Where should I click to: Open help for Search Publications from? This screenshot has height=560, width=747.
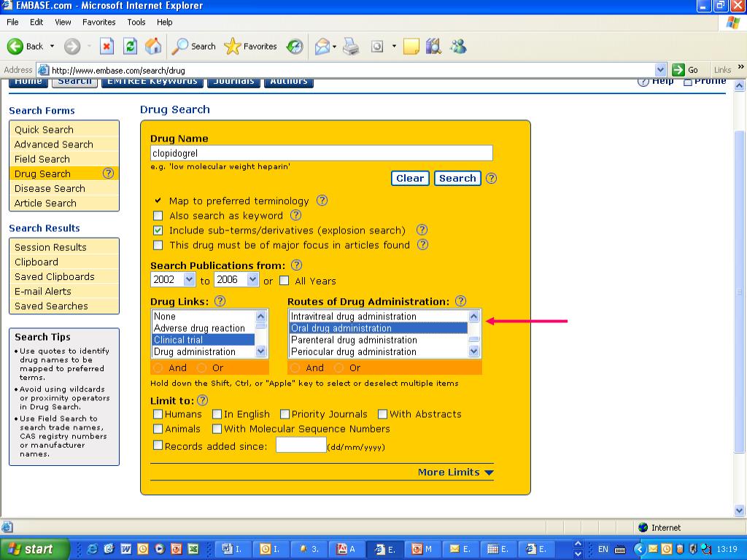click(x=296, y=265)
